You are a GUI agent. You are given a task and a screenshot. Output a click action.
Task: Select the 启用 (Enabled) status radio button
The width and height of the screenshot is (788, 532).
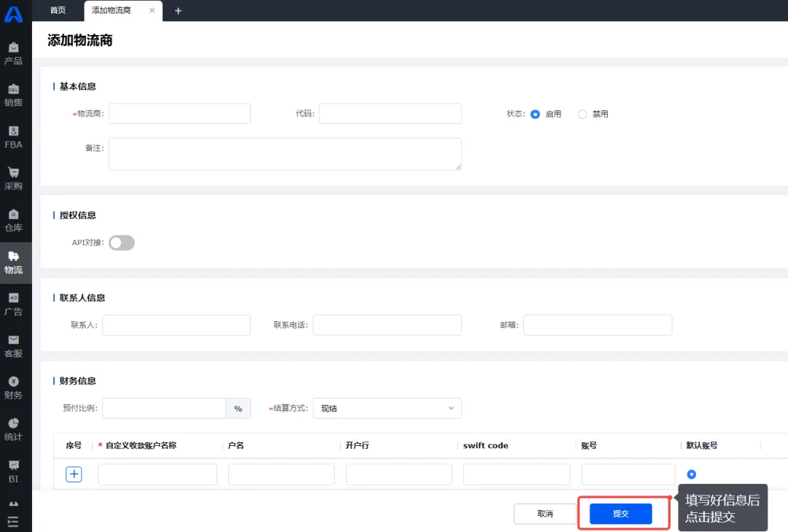(x=535, y=115)
